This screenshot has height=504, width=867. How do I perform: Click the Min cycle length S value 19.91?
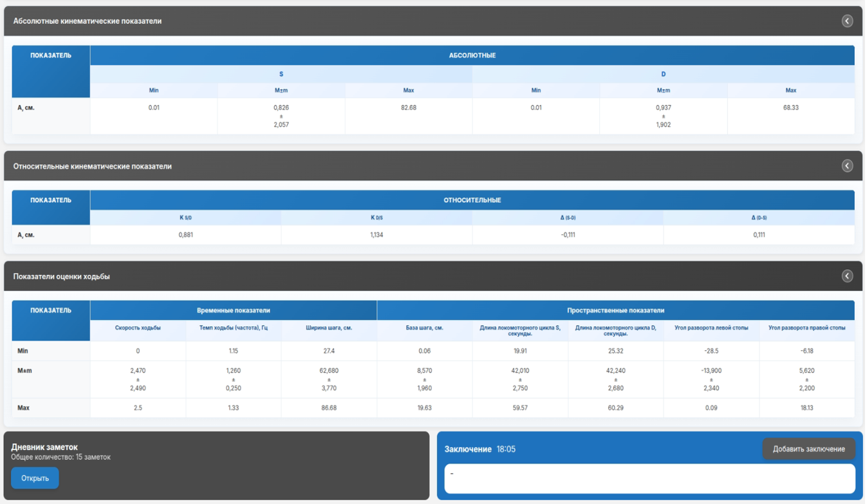click(x=520, y=351)
